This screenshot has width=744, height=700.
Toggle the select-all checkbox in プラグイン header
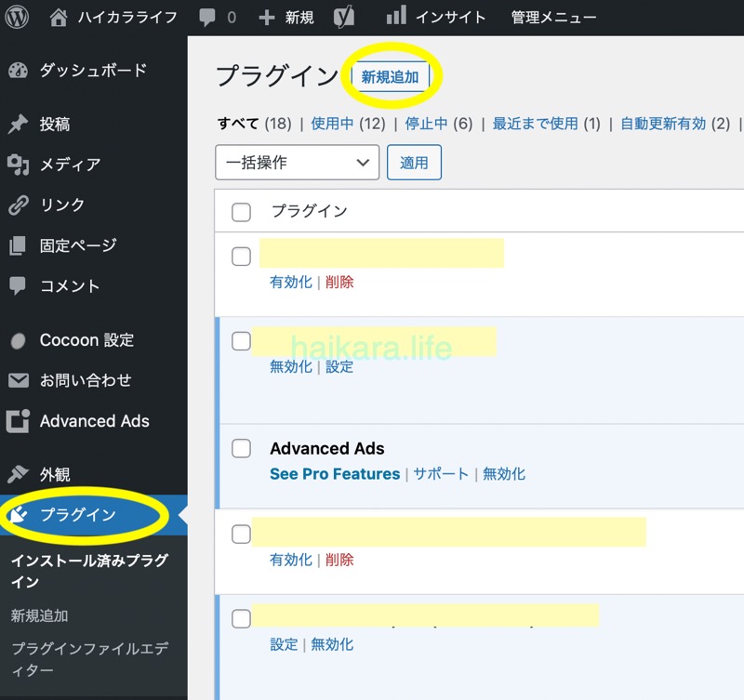coord(241,212)
